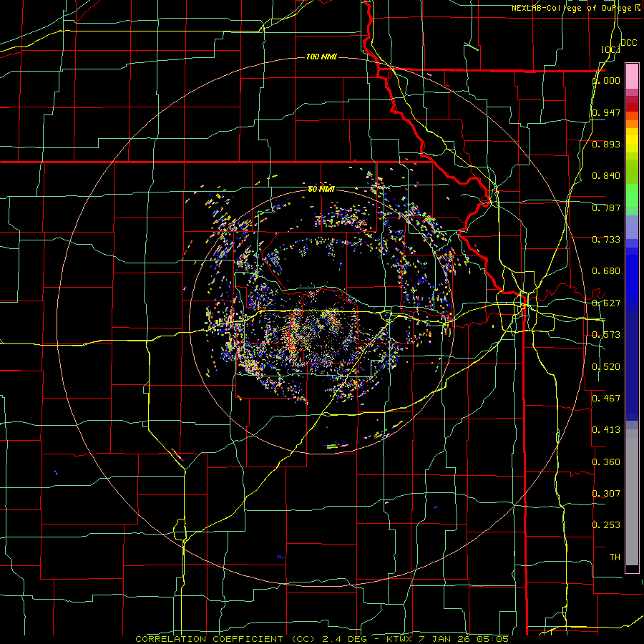Click the 0.840 scale value

[606, 176]
